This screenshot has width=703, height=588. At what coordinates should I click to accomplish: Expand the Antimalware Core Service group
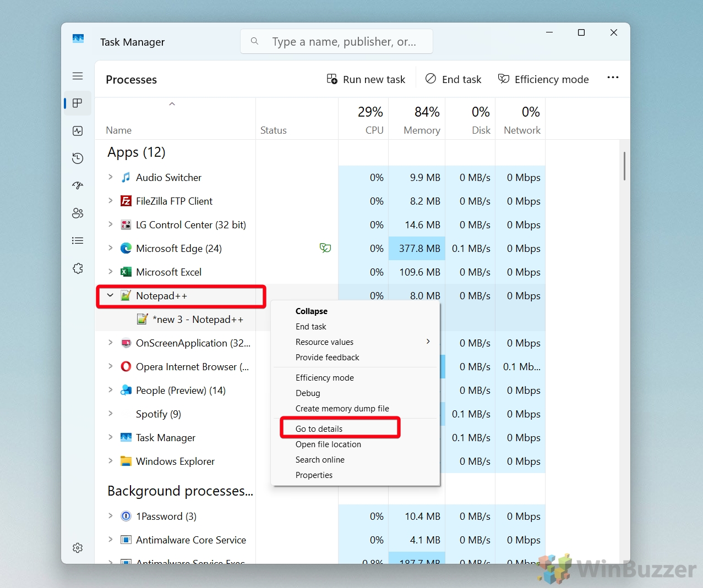[111, 540]
